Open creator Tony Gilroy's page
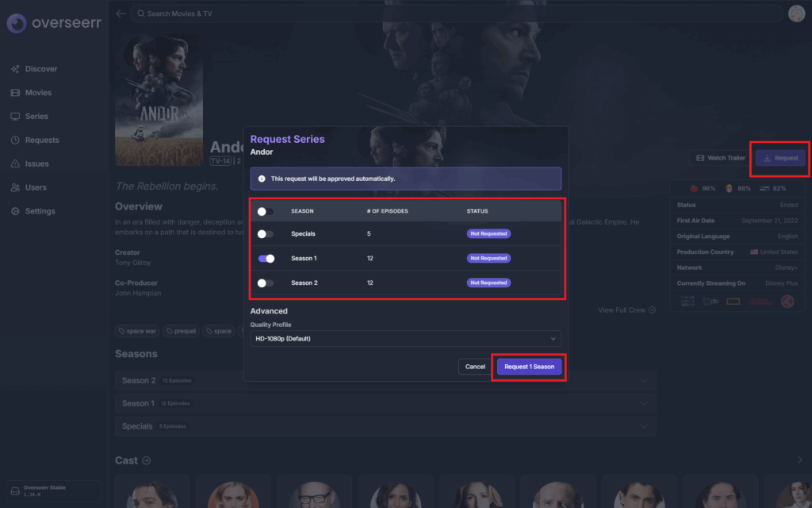The height and width of the screenshot is (508, 812). pyautogui.click(x=133, y=263)
